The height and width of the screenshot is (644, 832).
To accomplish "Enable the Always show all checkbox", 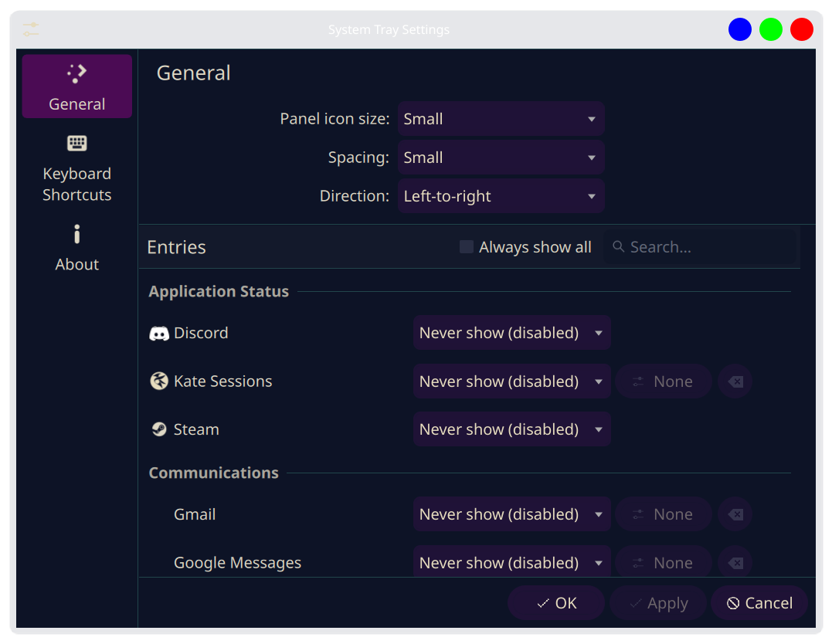I will point(467,247).
